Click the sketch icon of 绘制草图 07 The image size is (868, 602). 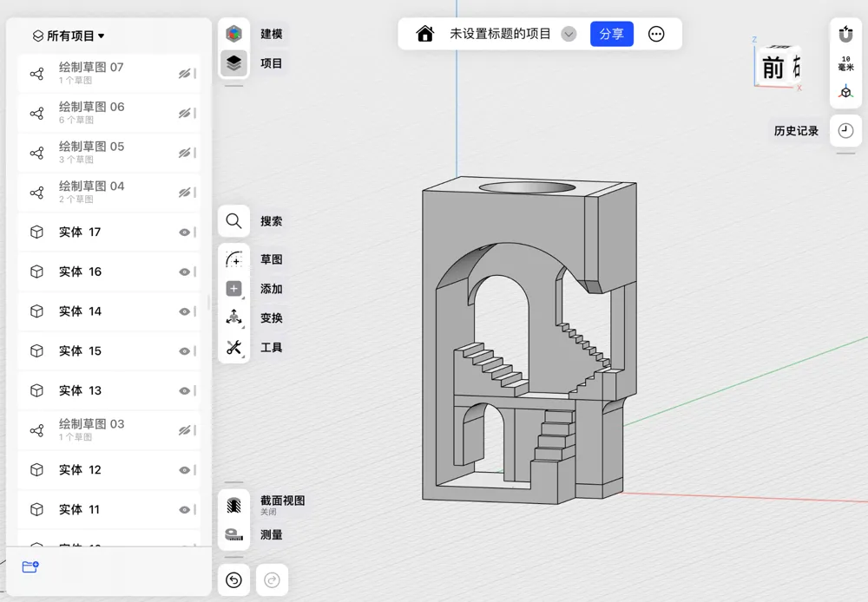point(36,74)
